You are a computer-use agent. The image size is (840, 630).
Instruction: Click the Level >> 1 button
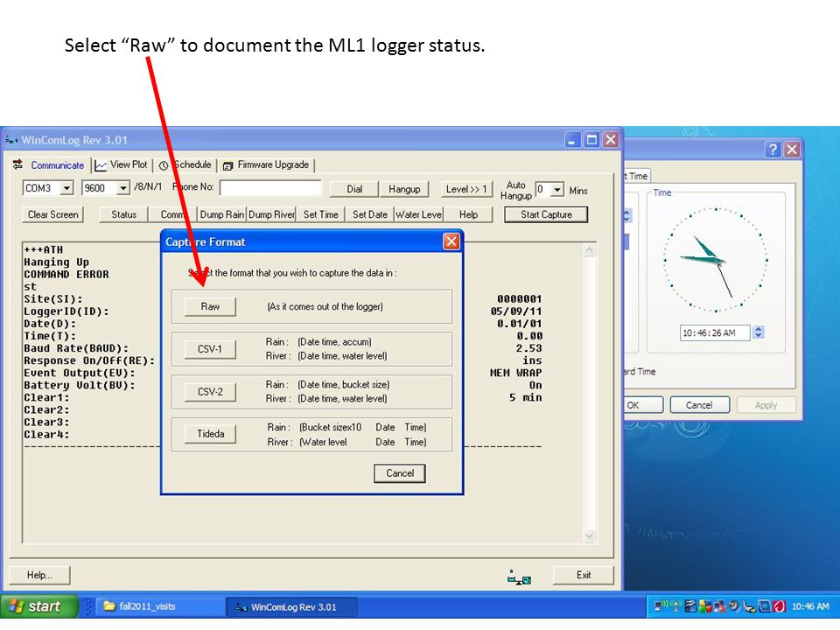click(x=466, y=189)
